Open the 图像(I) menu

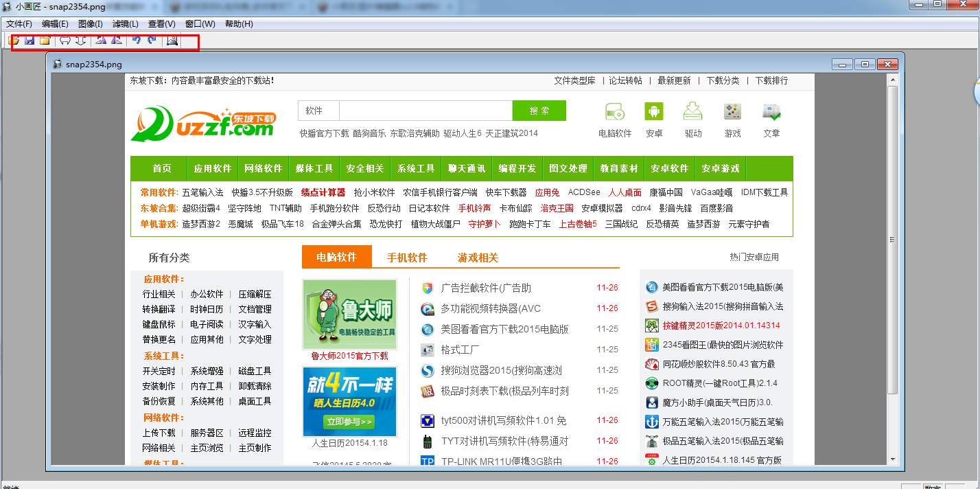[90, 24]
